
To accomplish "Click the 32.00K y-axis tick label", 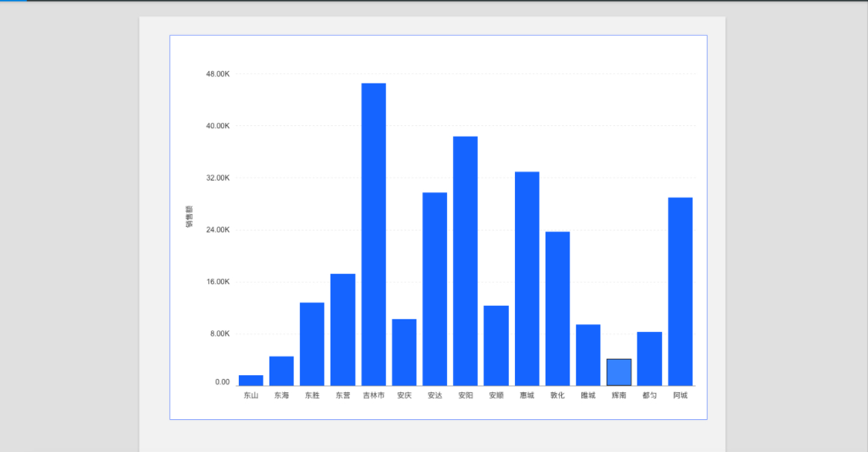I will [217, 178].
